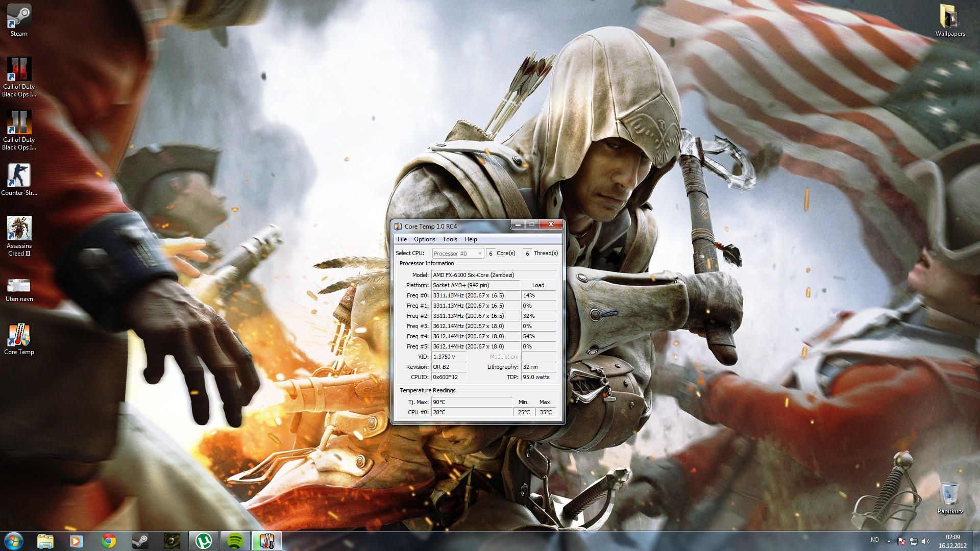
Task: Open the network tray icon
Action: tap(914, 541)
